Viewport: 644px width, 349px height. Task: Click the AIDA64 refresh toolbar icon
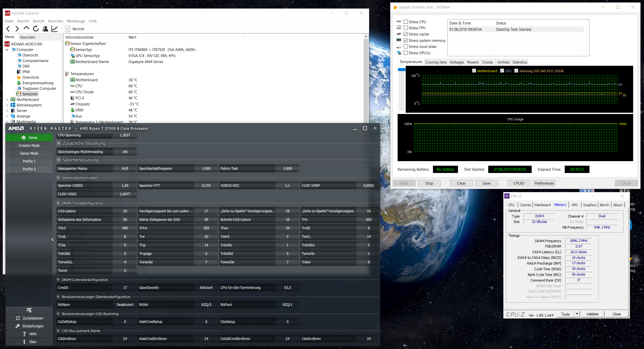(36, 29)
